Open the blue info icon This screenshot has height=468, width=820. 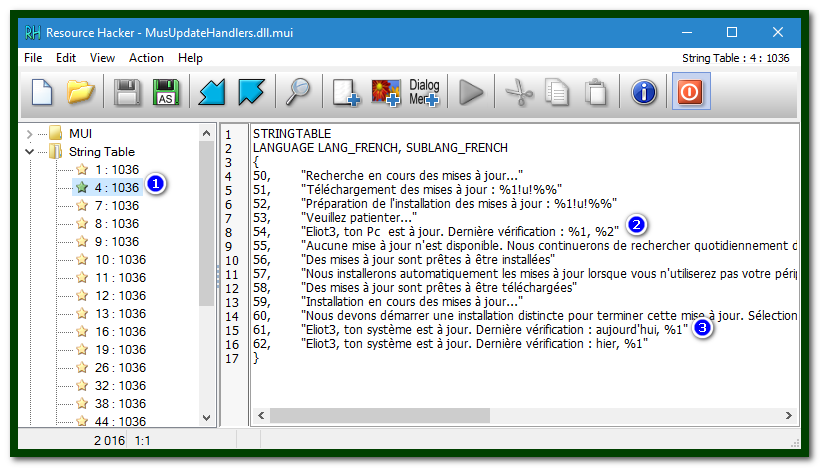pyautogui.click(x=644, y=92)
